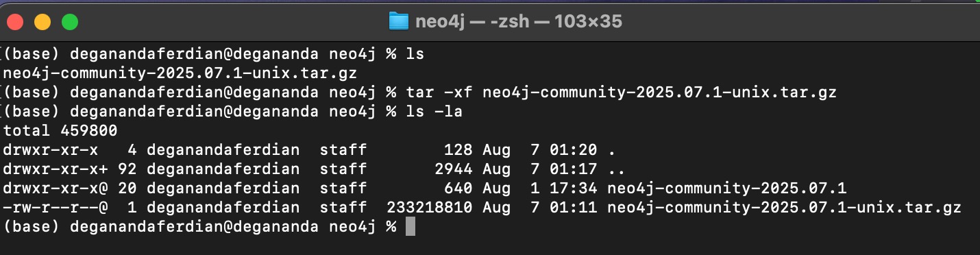Click the neo4j-community-2025.07.1-unix.tar.gz name in last listing row
This screenshot has height=255, width=980.
(784, 207)
